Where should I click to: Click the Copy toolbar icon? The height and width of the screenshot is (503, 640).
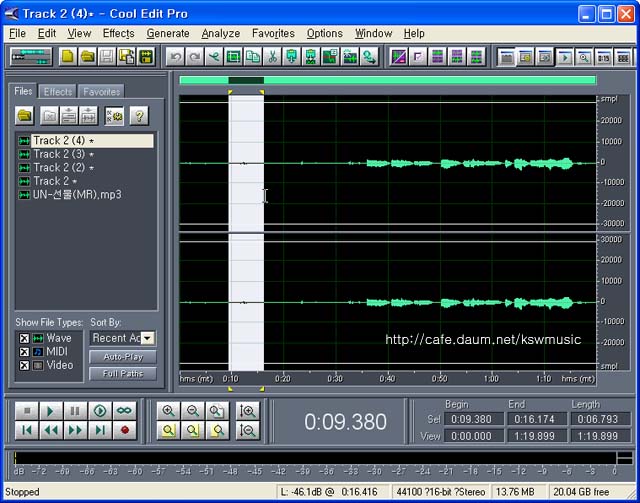coord(253,56)
